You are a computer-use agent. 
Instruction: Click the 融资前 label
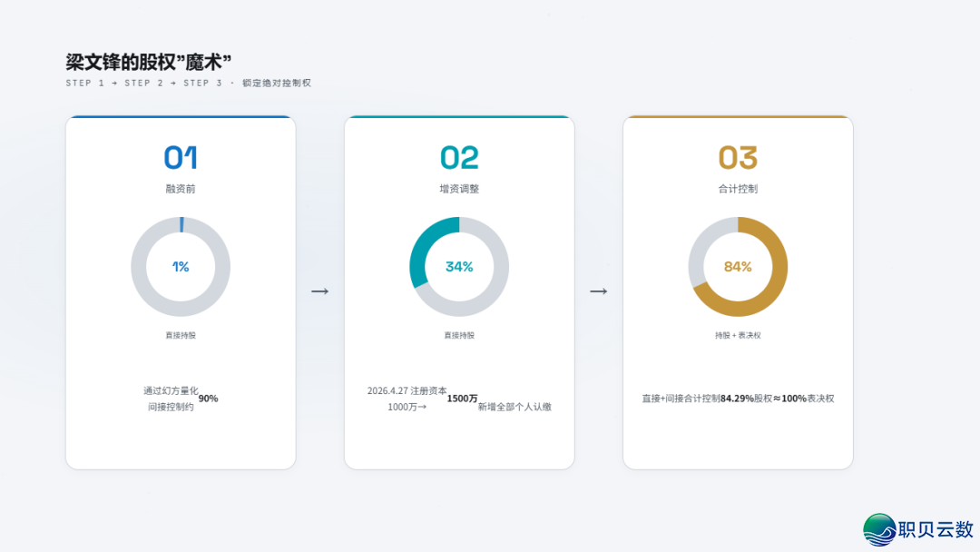(x=181, y=189)
